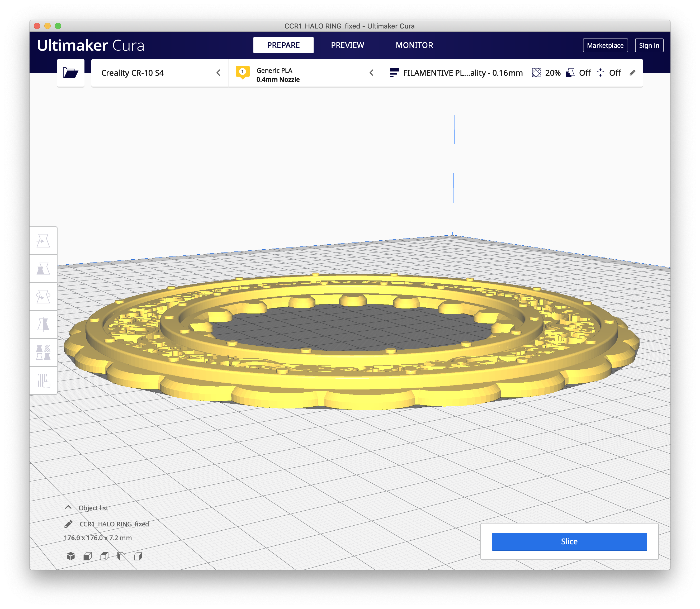The image size is (700, 609).
Task: Select the Scale tool in left toolbar
Action: [43, 268]
